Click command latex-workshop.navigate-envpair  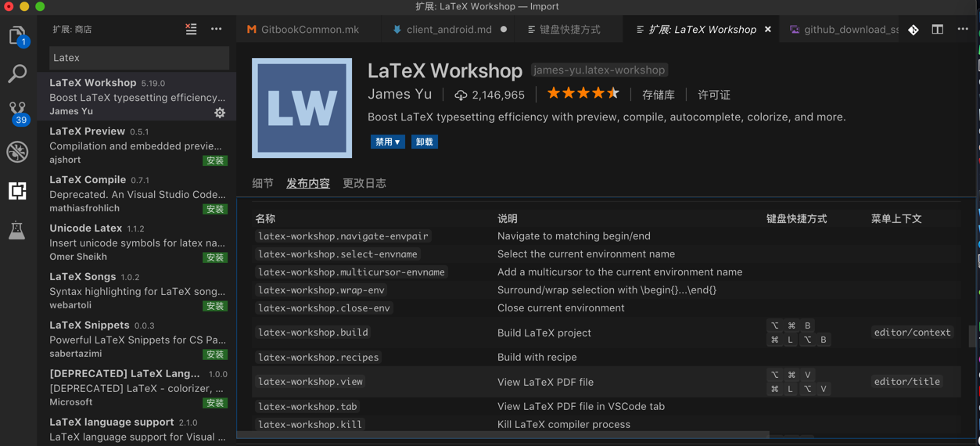(x=343, y=236)
